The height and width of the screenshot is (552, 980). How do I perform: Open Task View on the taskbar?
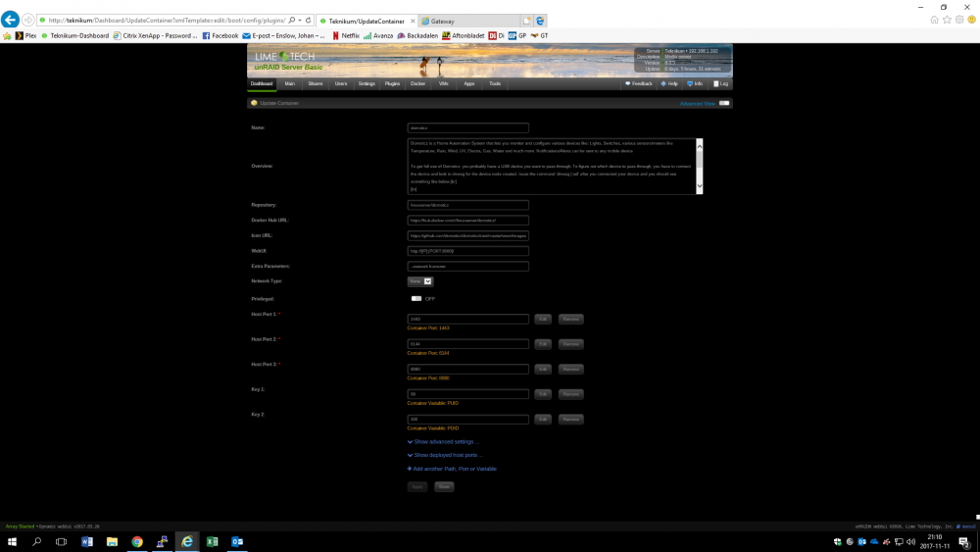click(x=61, y=542)
